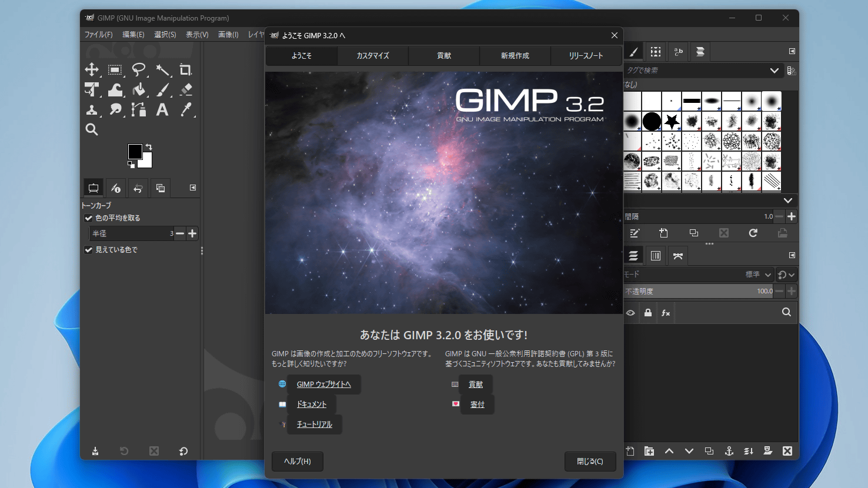The image size is (868, 488).
Task: Toggle the 見えている色で checkbox
Action: (89, 250)
